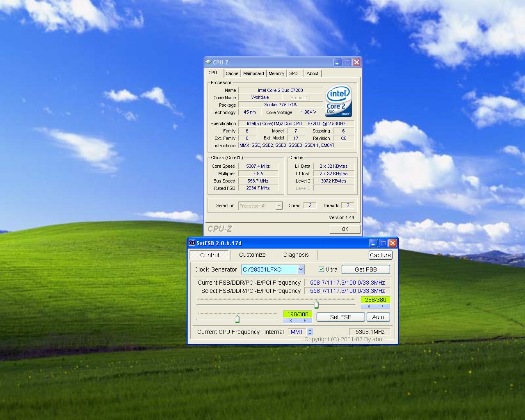Click the Name field Intel Core 2 Duo E7200

coord(281,90)
